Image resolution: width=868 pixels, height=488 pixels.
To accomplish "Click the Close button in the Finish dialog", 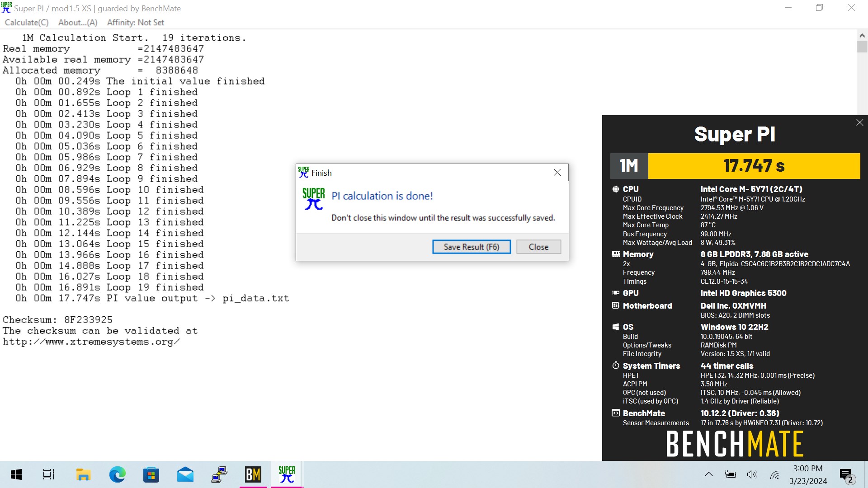I will coord(538,247).
